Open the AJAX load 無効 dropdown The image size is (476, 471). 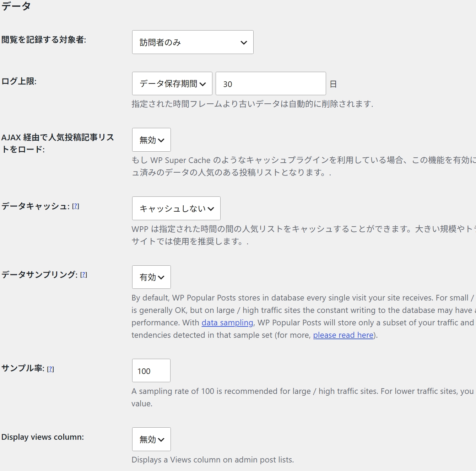(151, 140)
